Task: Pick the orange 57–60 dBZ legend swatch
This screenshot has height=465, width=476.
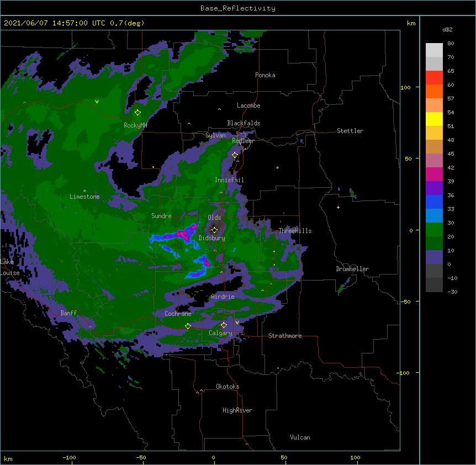Action: [x=434, y=91]
